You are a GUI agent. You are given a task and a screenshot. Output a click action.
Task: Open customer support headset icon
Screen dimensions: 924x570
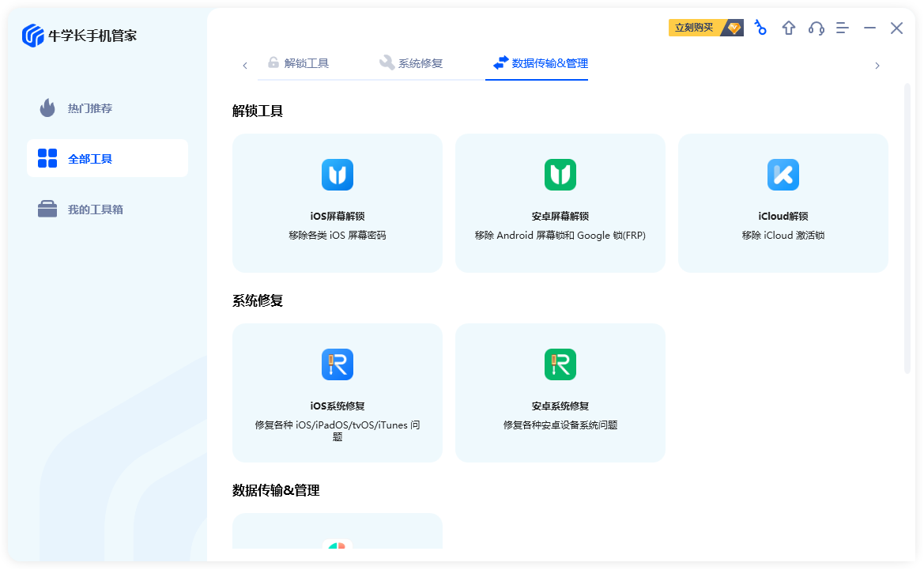[817, 28]
